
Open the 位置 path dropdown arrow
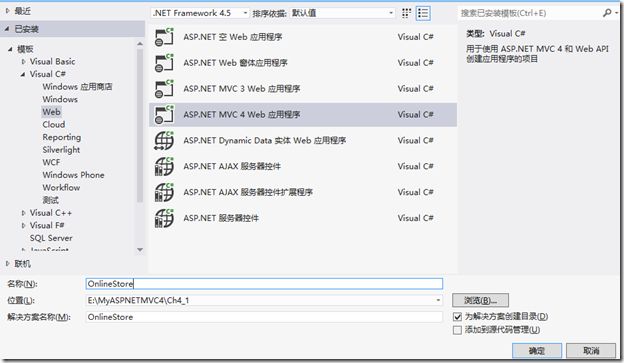438,300
